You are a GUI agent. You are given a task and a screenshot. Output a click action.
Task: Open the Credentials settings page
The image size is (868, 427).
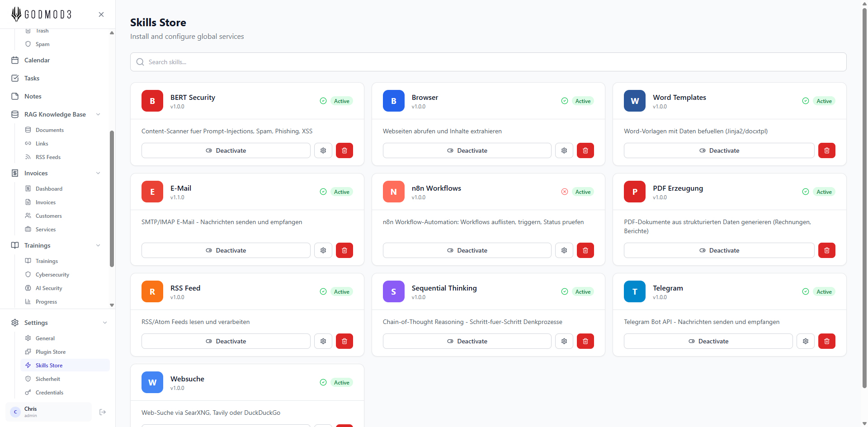(49, 393)
